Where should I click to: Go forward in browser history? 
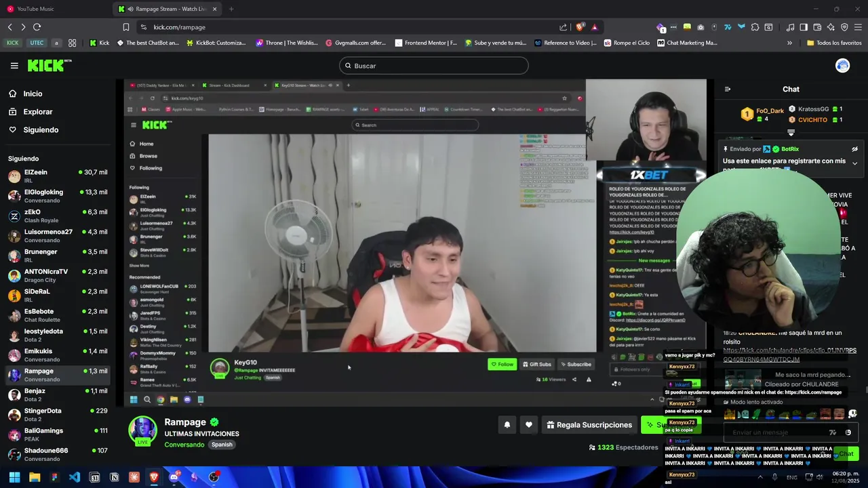coord(23,27)
